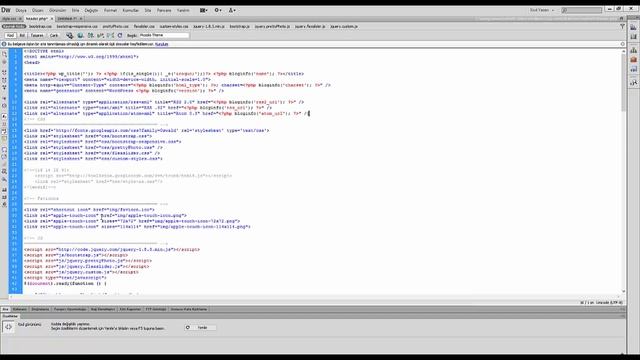
Task: Select the Tarayıcı Uyumluluğu tab in results panel
Action: click(70, 309)
